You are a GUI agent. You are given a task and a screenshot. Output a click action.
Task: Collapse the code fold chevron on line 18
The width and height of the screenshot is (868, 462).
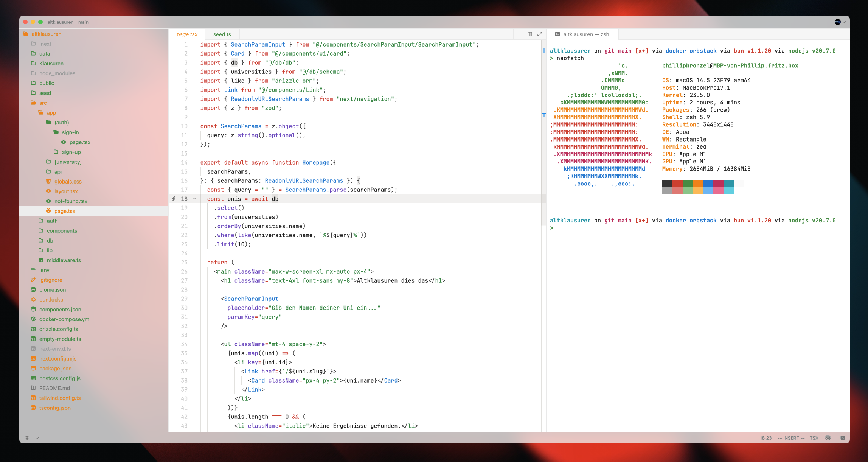[x=194, y=199]
